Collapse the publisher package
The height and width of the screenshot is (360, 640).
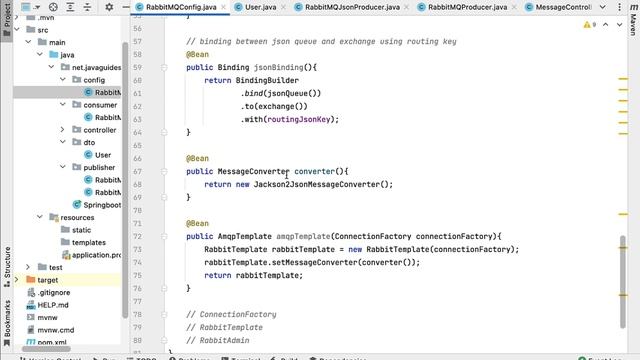63,167
